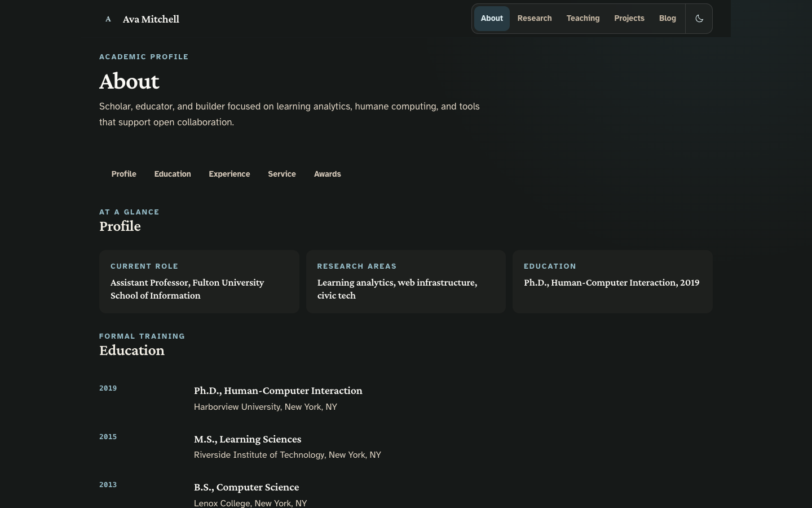Click 'Harborview University, New York, NY'
812x508 pixels.
266,407
